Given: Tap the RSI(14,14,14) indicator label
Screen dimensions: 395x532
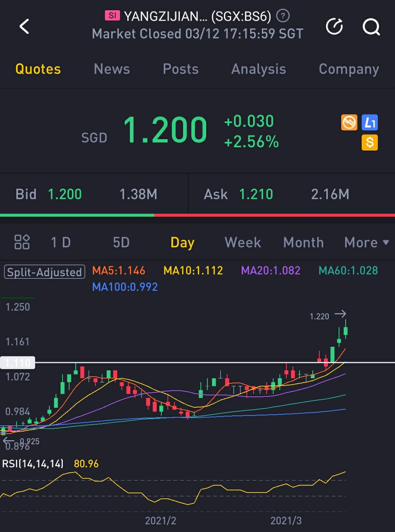Looking at the screenshot, I should pos(33,464).
